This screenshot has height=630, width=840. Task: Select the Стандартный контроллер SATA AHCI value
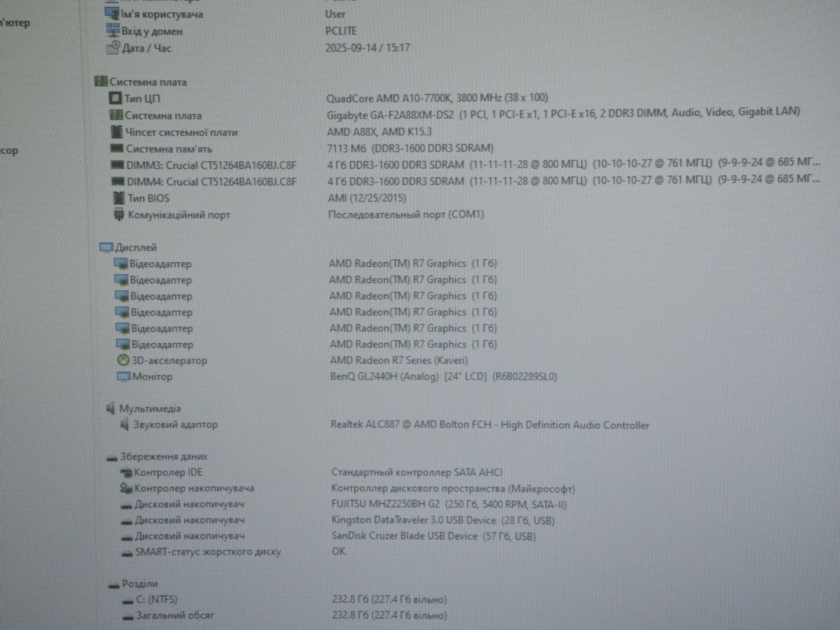pos(417,472)
